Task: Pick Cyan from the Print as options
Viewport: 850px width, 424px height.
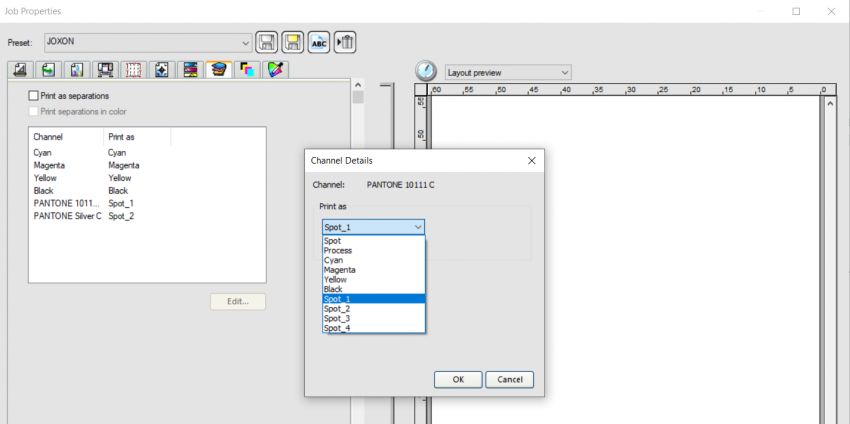Action: 334,260
